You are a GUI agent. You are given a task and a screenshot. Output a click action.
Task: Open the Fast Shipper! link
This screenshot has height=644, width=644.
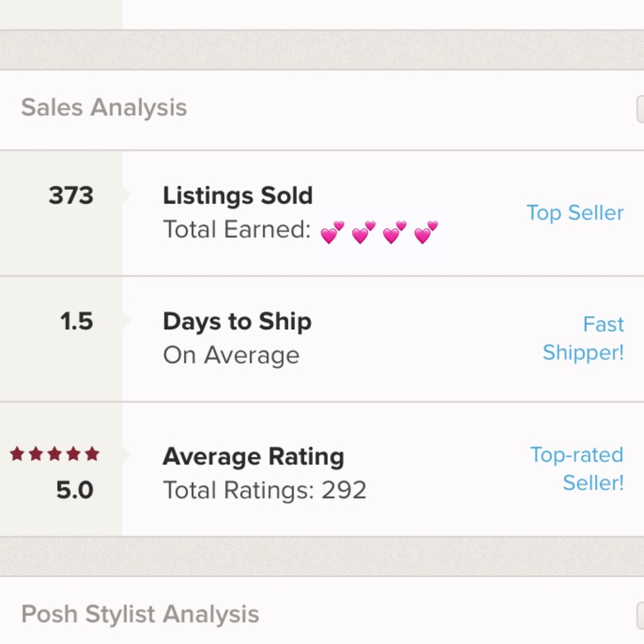point(583,338)
